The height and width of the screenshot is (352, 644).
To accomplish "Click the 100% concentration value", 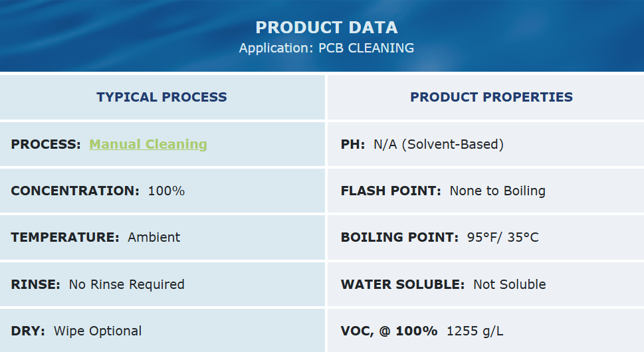I will (166, 191).
